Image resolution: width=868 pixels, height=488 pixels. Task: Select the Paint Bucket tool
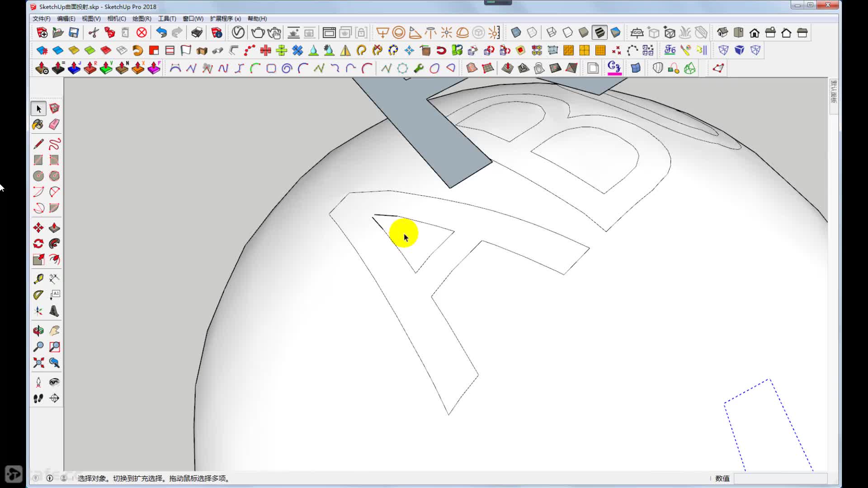38,124
